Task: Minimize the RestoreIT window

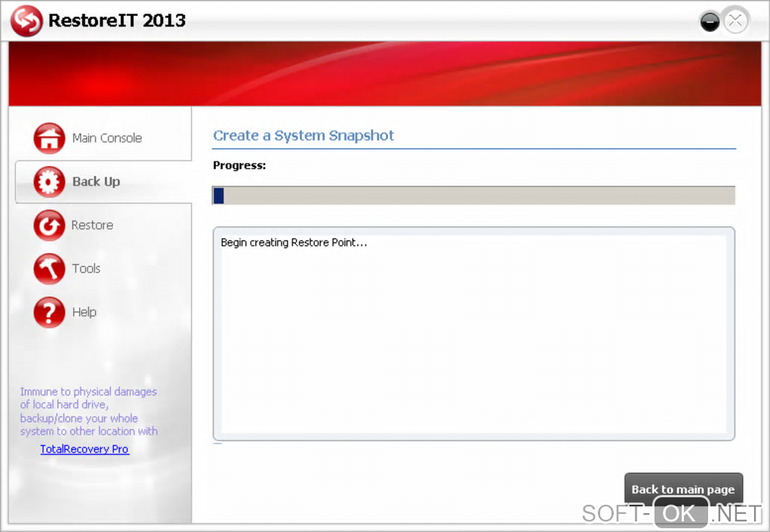Action: coord(710,22)
